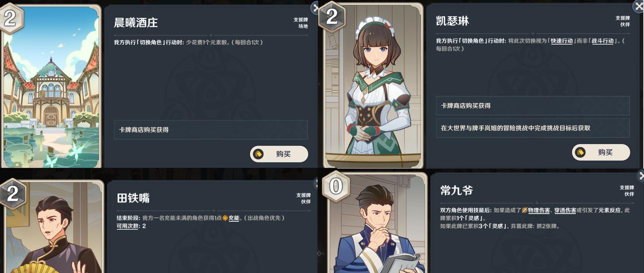Open the 战斗行动 keyword link
Screen dimensions: 644x273
(x=603, y=41)
